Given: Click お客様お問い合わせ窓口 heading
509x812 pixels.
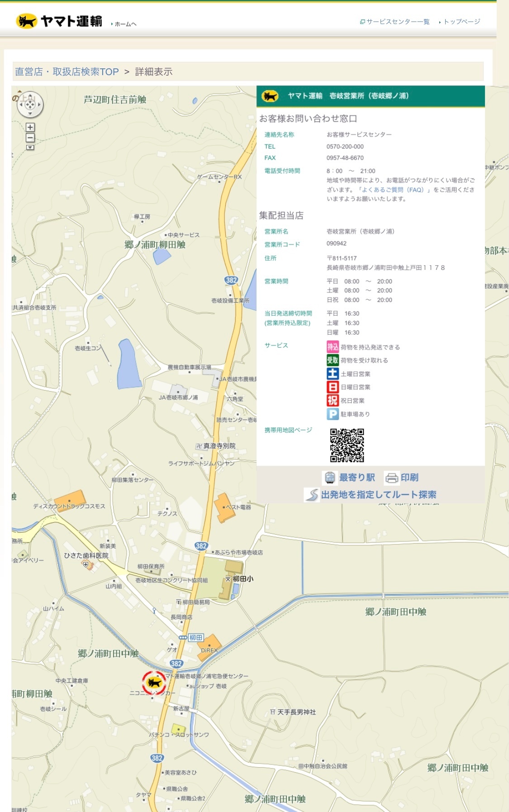Looking at the screenshot, I should [x=308, y=119].
